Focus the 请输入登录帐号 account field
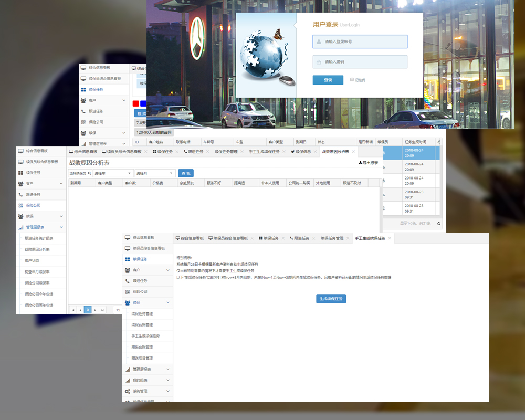The width and height of the screenshot is (525, 420). [x=360, y=41]
